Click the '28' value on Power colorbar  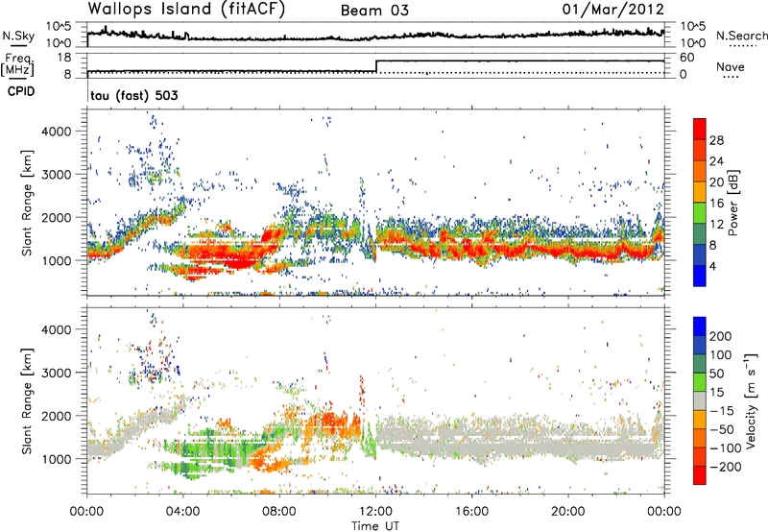click(x=716, y=140)
